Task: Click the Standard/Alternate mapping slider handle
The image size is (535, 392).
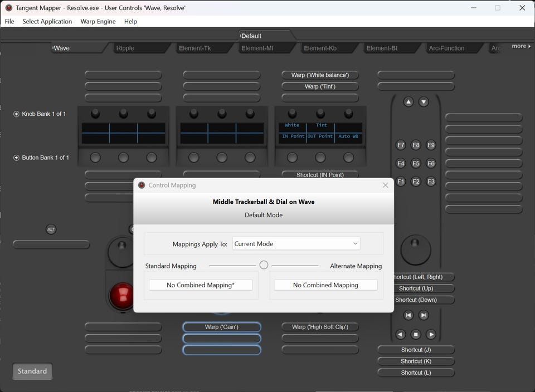Action: point(264,266)
